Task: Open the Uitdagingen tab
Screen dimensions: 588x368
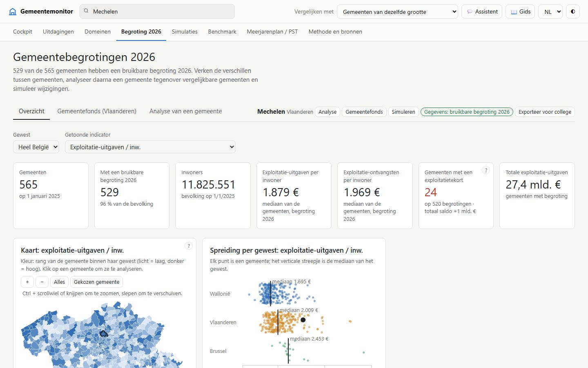Action: pos(58,31)
